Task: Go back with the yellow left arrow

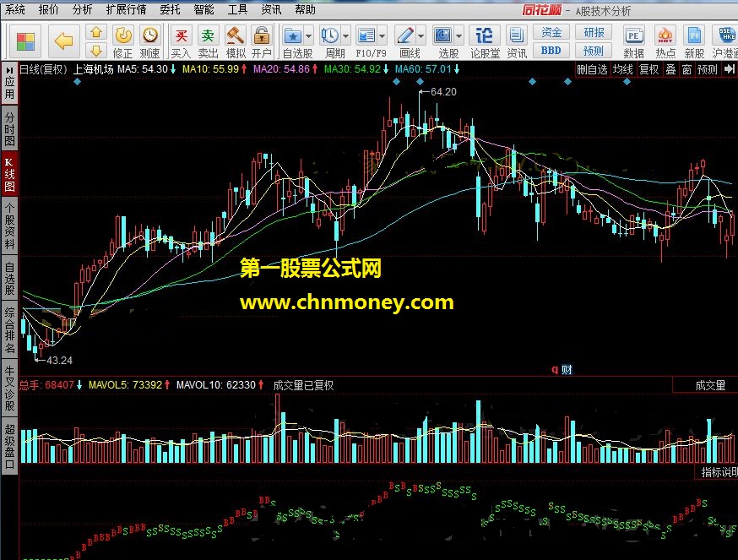Action: [x=63, y=41]
